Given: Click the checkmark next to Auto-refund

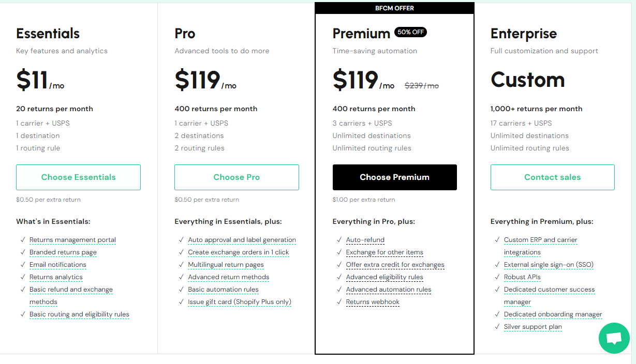Looking at the screenshot, I should [x=339, y=240].
